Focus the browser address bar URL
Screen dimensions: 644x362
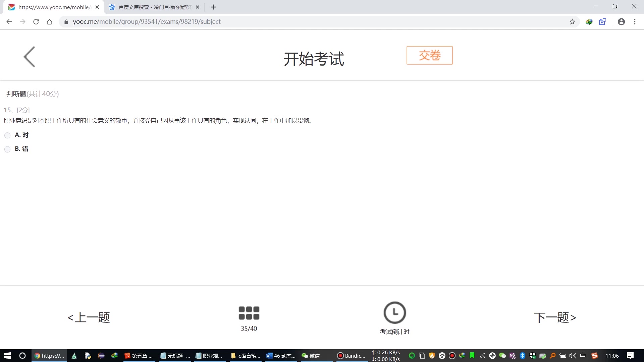coord(147,22)
